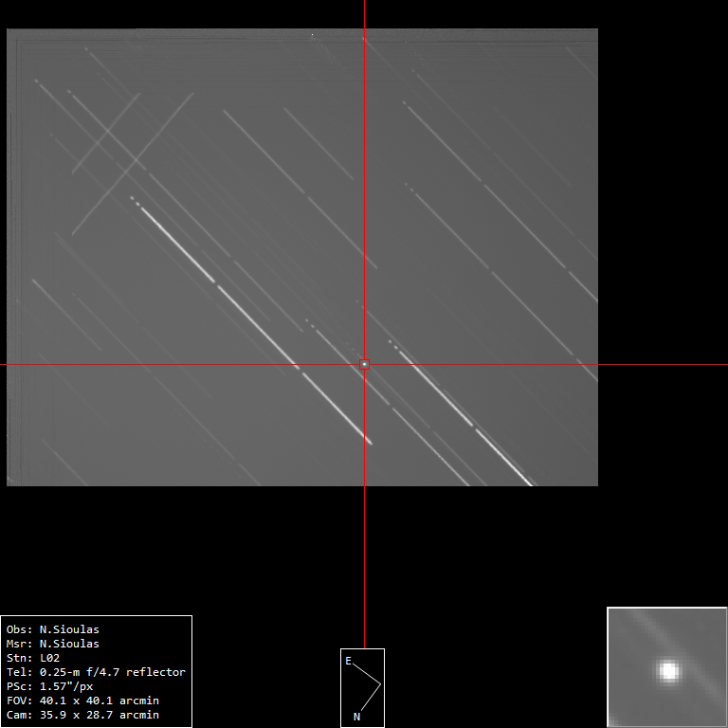Click the FOV: 40.1 x 40.1 arcmin line
Screen dimensions: 728x728
coord(82,701)
